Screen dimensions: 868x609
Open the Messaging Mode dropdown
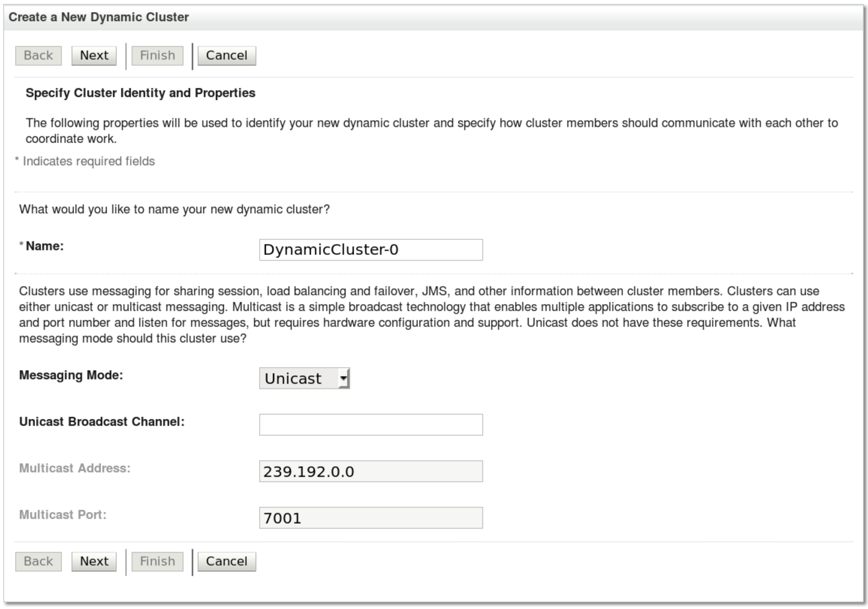tap(304, 378)
